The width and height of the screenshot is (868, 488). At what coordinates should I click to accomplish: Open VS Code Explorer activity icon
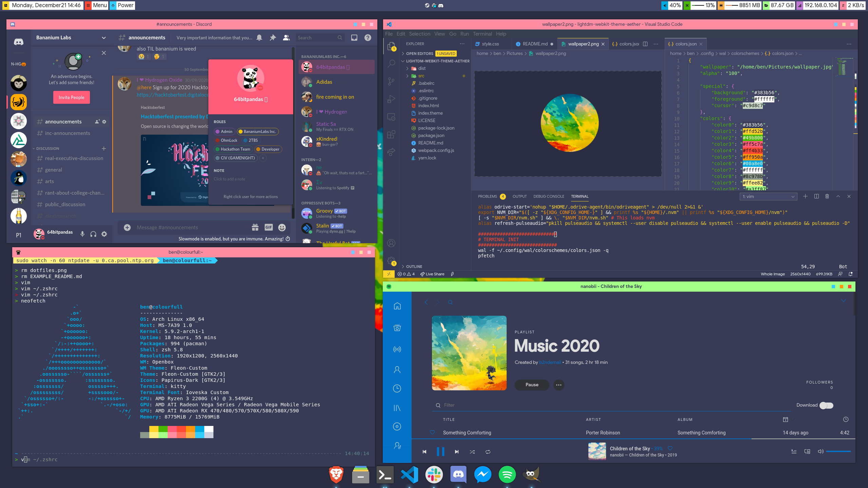(391, 46)
